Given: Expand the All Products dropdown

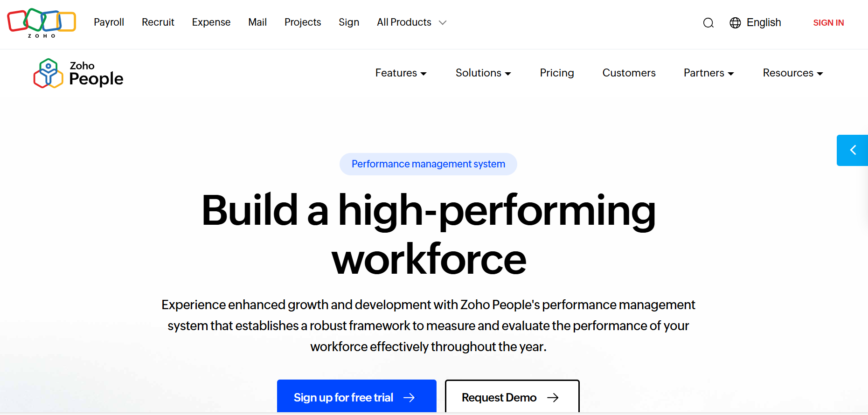Looking at the screenshot, I should 412,22.
